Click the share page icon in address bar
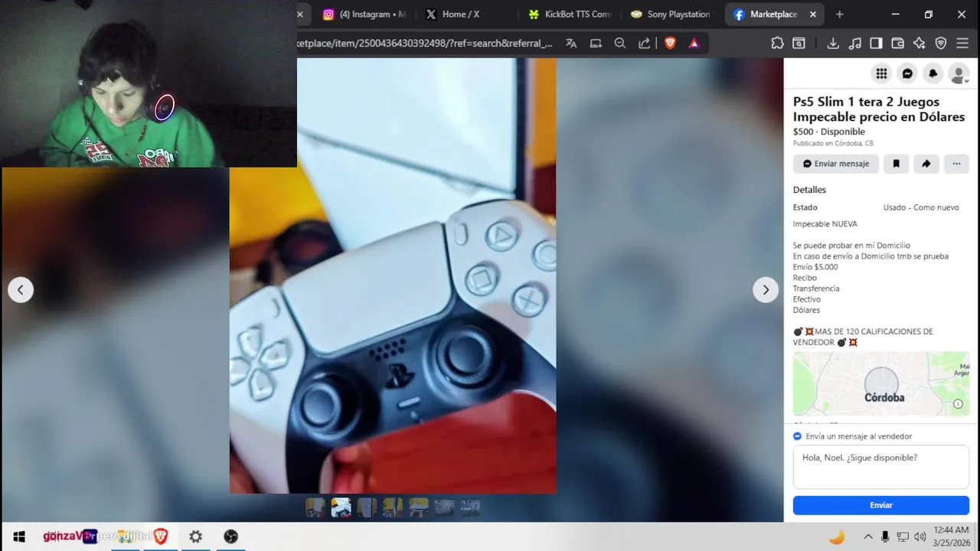 tap(645, 44)
